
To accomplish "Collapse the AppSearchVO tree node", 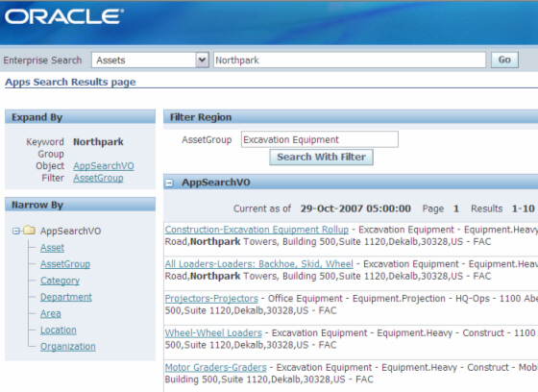I will tap(15, 231).
